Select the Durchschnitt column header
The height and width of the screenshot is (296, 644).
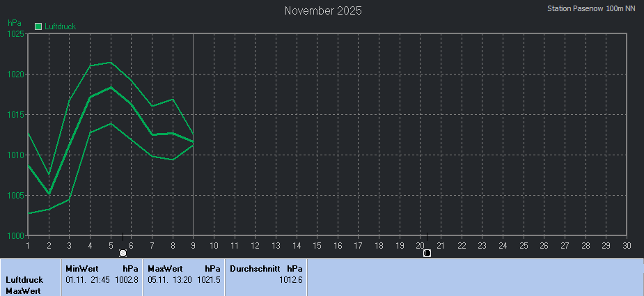(255, 268)
